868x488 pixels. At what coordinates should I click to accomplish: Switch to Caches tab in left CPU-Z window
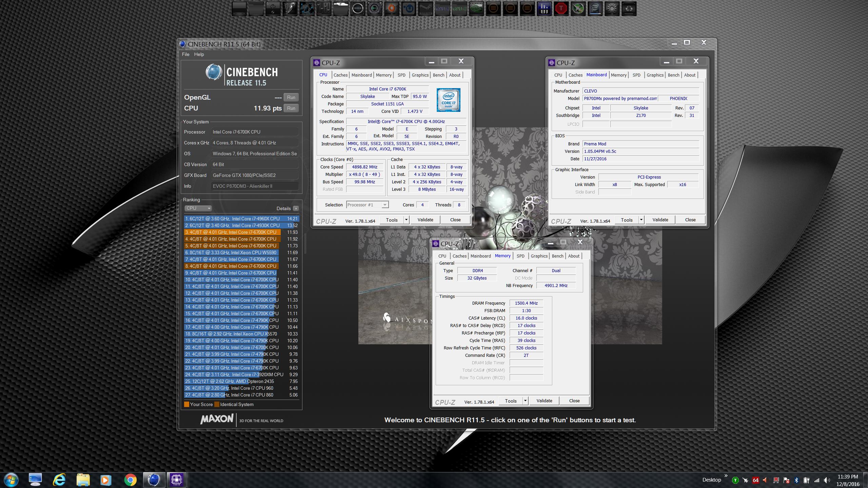click(x=340, y=75)
